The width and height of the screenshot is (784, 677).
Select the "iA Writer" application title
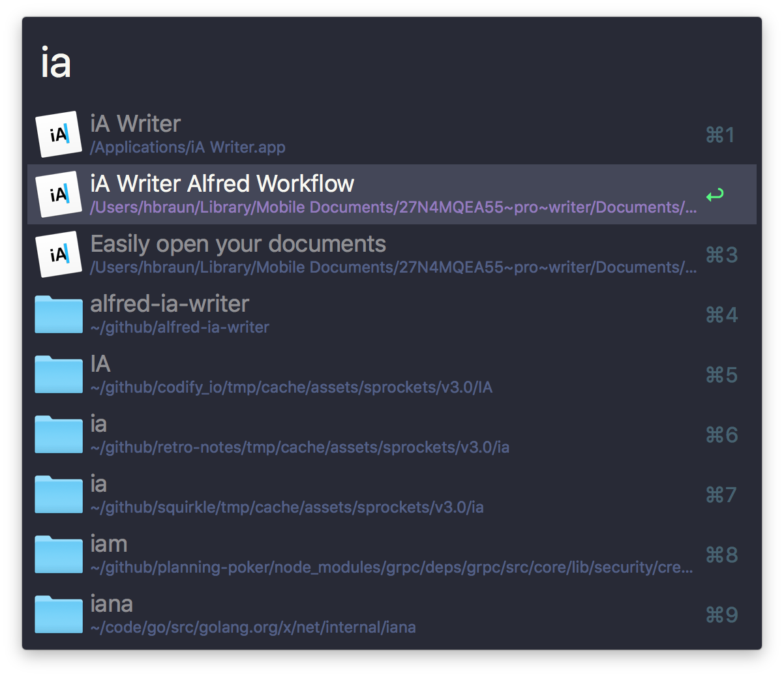click(x=136, y=124)
